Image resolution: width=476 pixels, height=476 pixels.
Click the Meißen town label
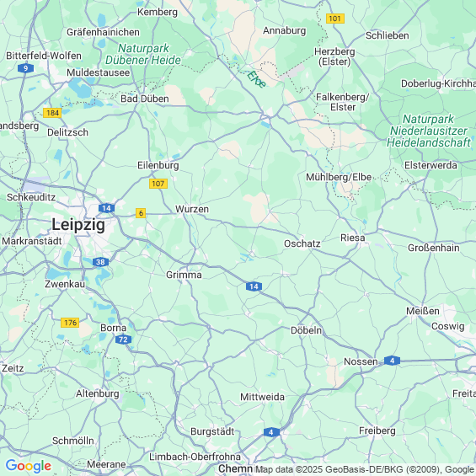423,311
